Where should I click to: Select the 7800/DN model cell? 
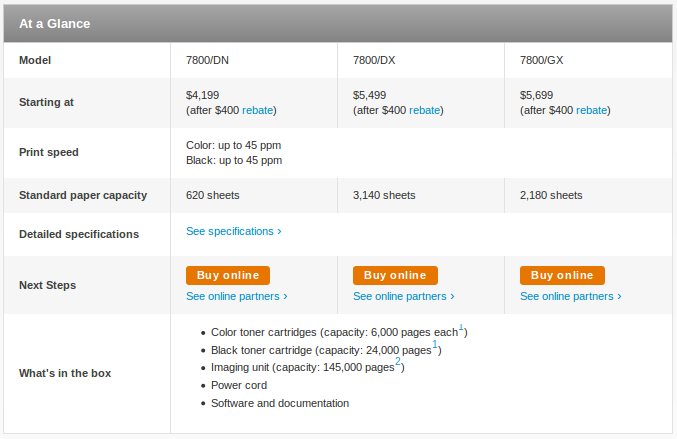(254, 60)
